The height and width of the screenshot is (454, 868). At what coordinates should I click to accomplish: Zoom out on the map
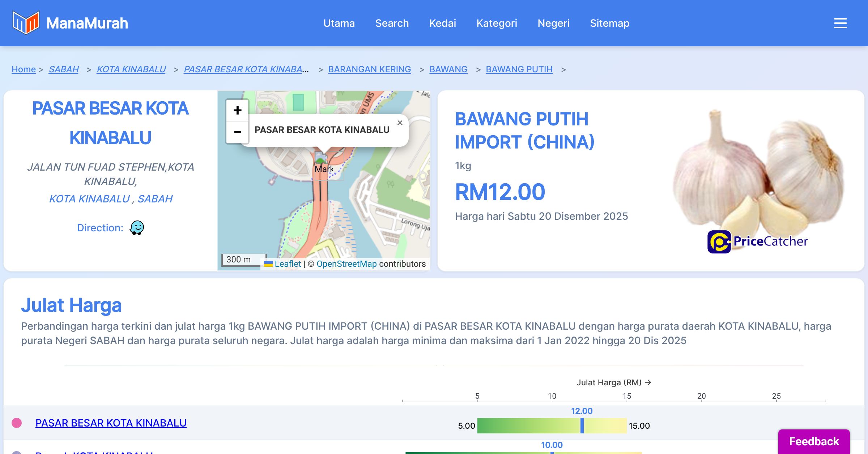point(237,132)
